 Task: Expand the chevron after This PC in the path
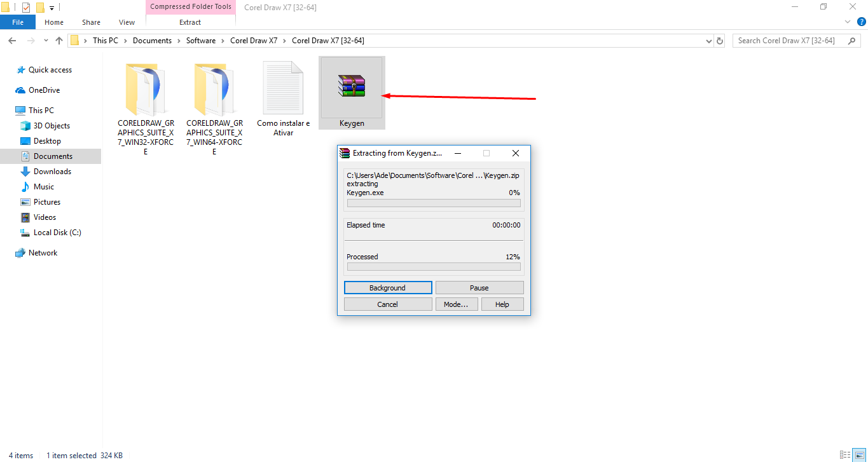pyautogui.click(x=125, y=41)
